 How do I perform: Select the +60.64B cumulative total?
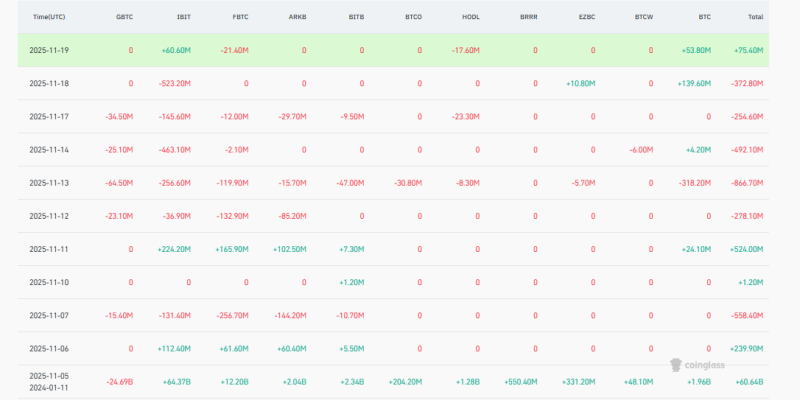pos(751,381)
